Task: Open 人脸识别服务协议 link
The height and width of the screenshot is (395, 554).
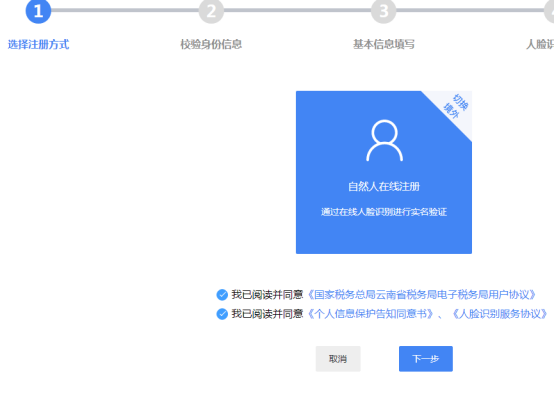Action: click(x=500, y=314)
